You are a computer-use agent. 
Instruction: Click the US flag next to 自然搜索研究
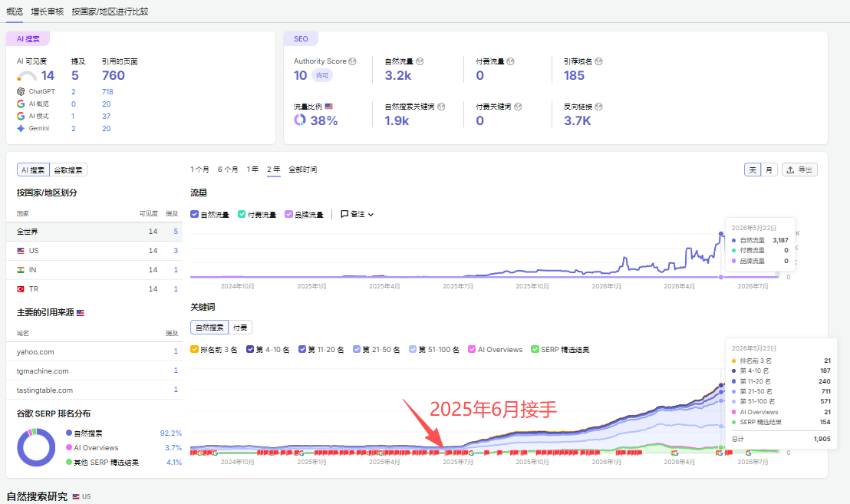[x=76, y=496]
